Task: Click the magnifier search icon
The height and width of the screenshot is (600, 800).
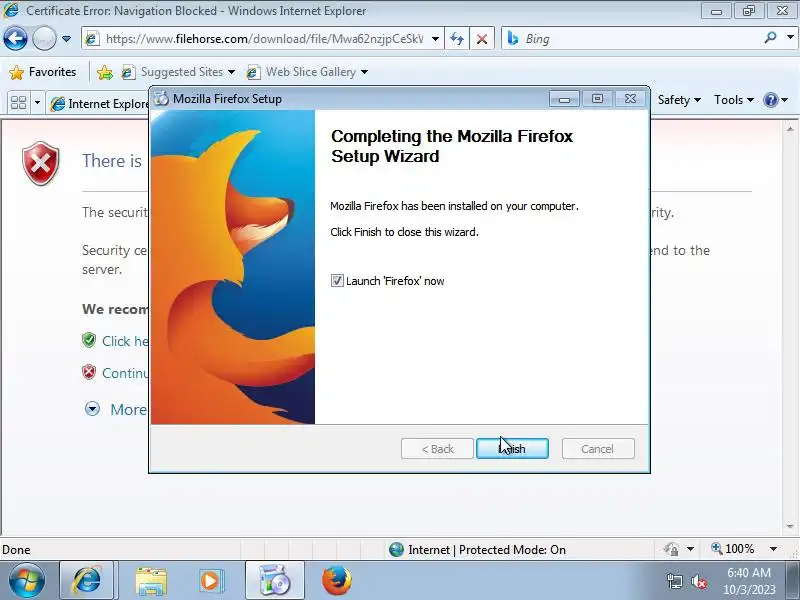Action: click(770, 37)
